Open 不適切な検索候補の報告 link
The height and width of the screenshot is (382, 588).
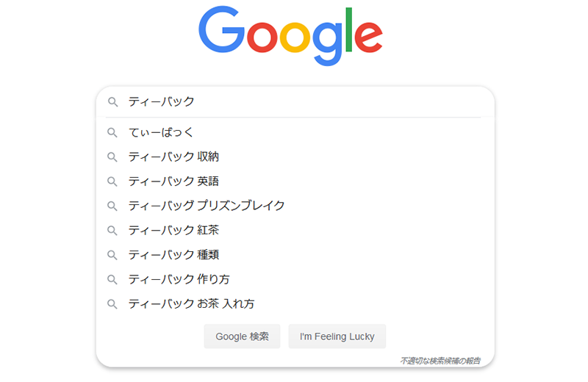pyautogui.click(x=440, y=361)
